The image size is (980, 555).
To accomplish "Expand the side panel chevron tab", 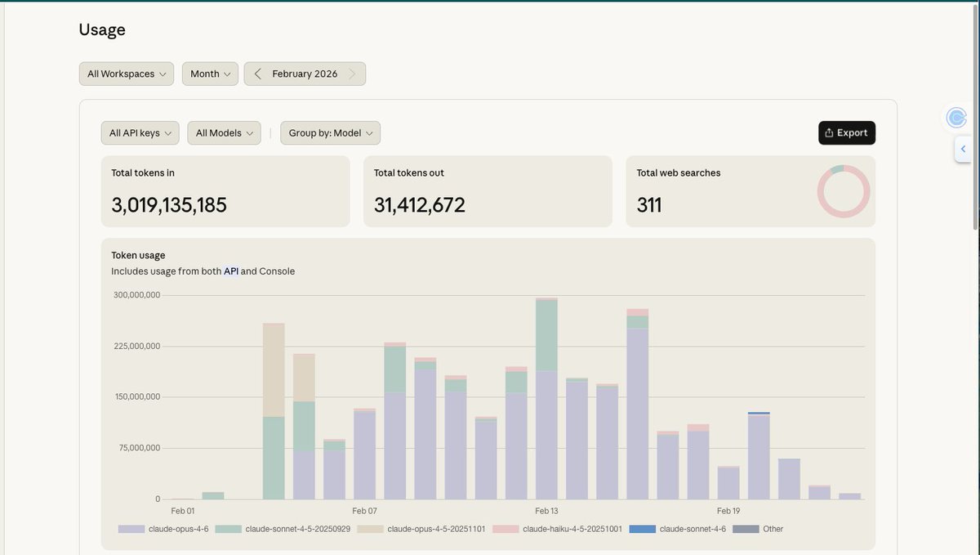I will tap(963, 149).
